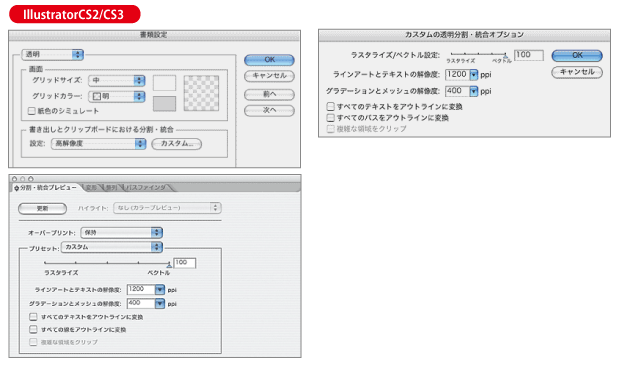
Task: Switch to the パスファインダ tab
Action: [146, 188]
